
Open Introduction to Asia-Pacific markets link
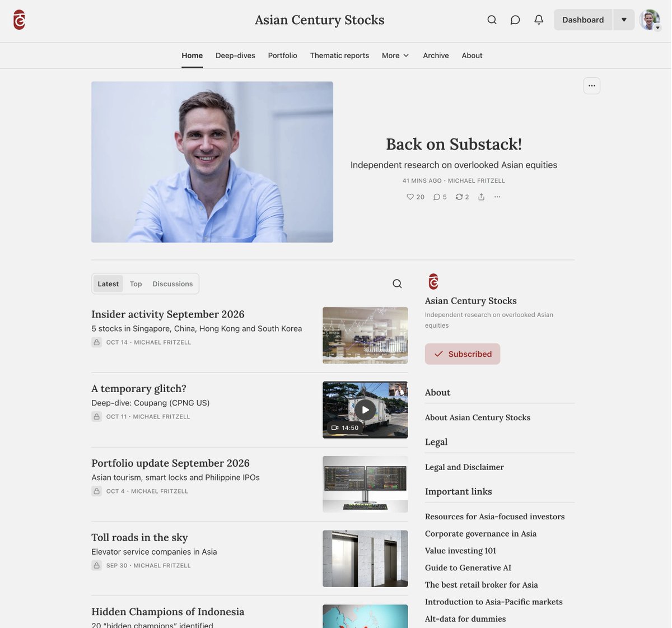494,602
